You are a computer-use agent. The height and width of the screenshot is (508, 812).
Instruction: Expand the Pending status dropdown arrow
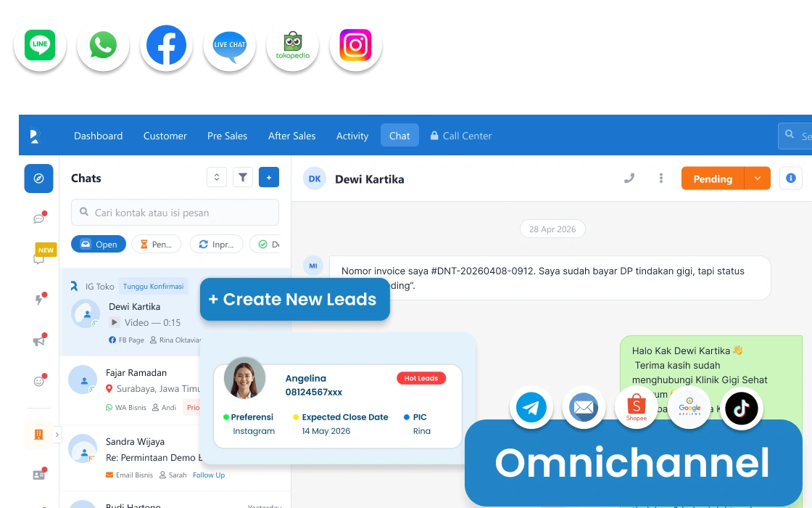pos(757,179)
